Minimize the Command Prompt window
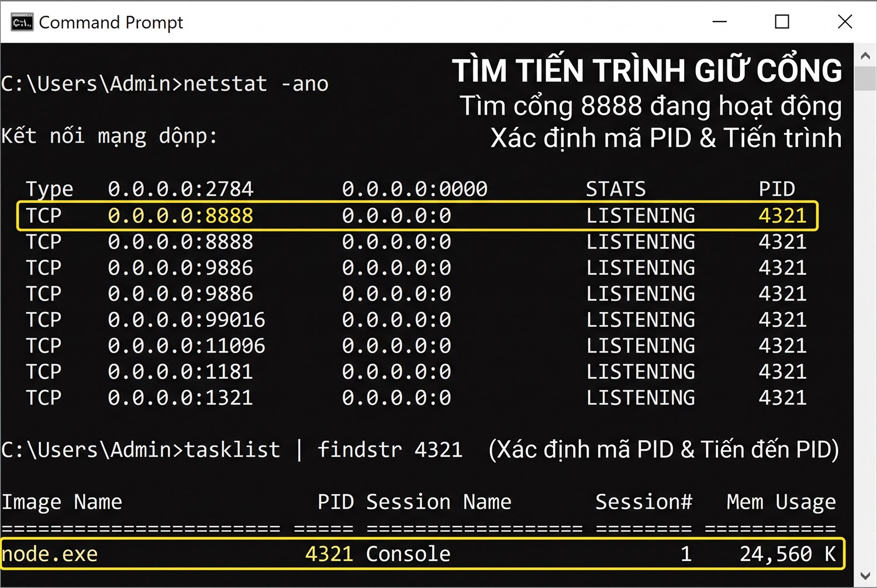Image resolution: width=877 pixels, height=588 pixels. (720, 22)
